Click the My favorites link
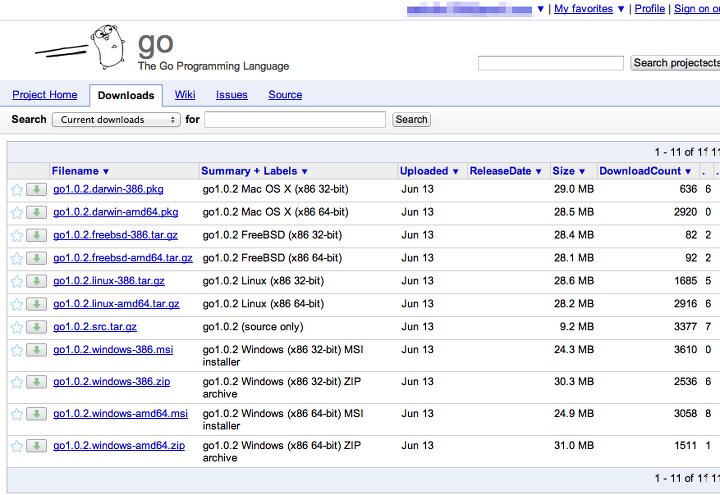720x495 pixels. click(x=583, y=8)
